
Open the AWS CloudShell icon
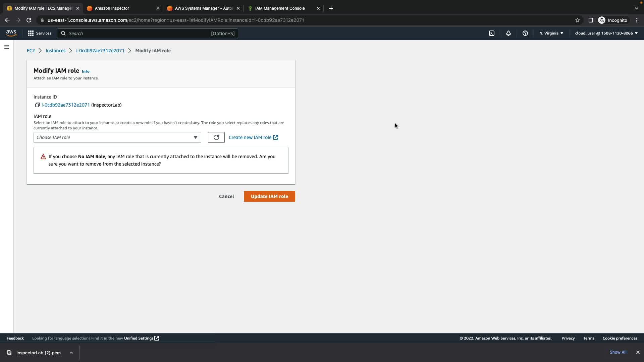pyautogui.click(x=491, y=33)
